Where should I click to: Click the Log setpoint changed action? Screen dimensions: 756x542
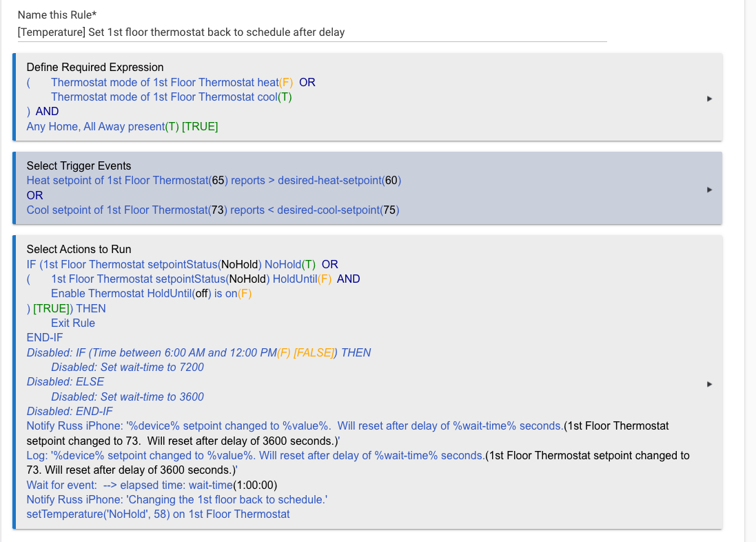(358, 463)
